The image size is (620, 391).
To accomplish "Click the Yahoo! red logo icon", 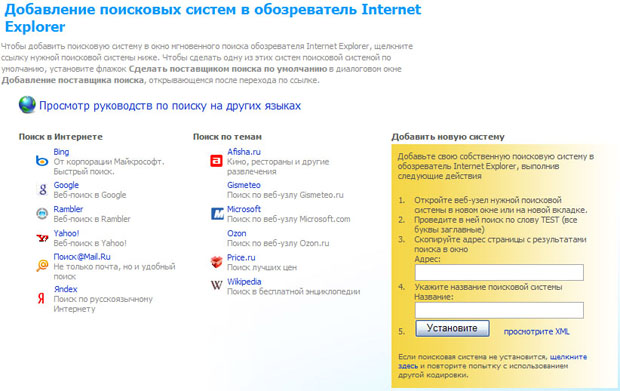I will tap(42, 238).
